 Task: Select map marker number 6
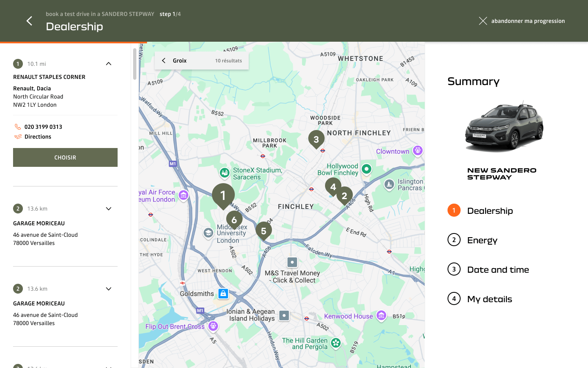point(234,220)
